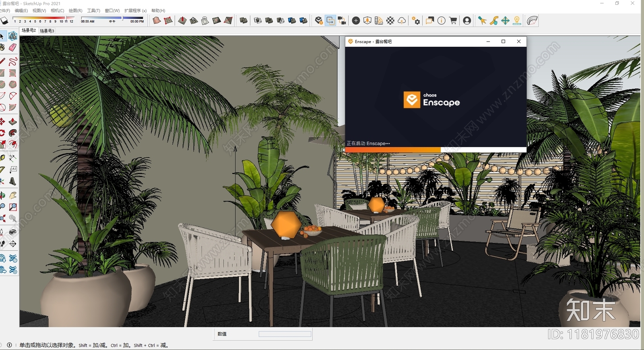Click the Split solids tool
This screenshot has height=350, width=644.
pyautogui.click(x=303, y=21)
